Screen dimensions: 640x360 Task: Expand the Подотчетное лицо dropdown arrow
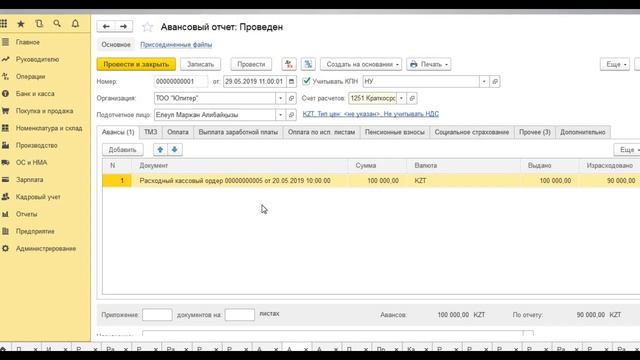pyautogui.click(x=280, y=115)
